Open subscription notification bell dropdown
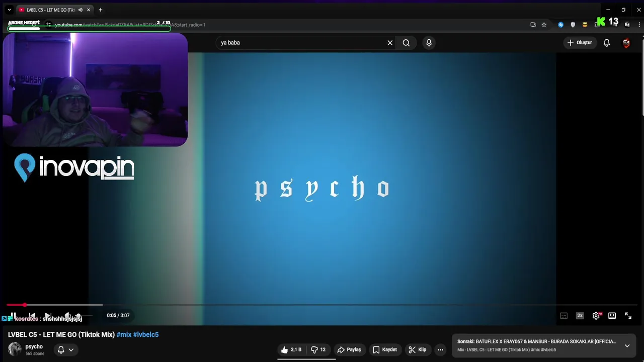 65,350
